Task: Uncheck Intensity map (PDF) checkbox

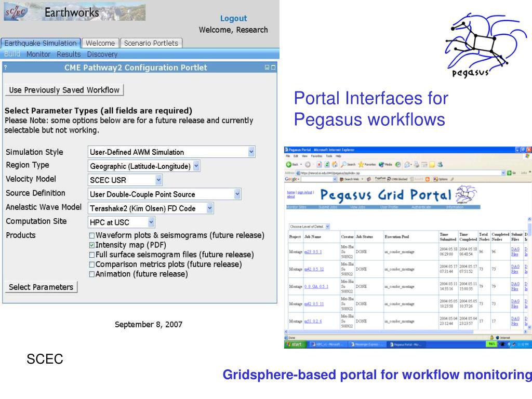Action: 91,245
